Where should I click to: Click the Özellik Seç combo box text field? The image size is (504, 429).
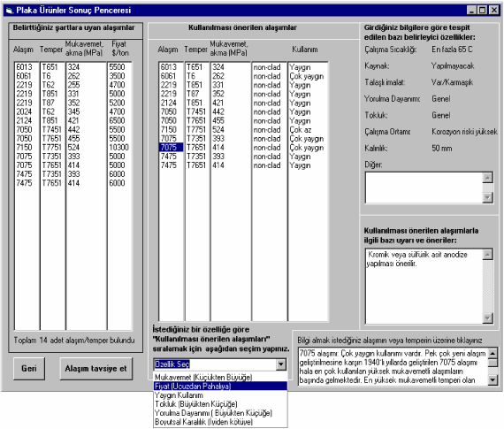215,364
